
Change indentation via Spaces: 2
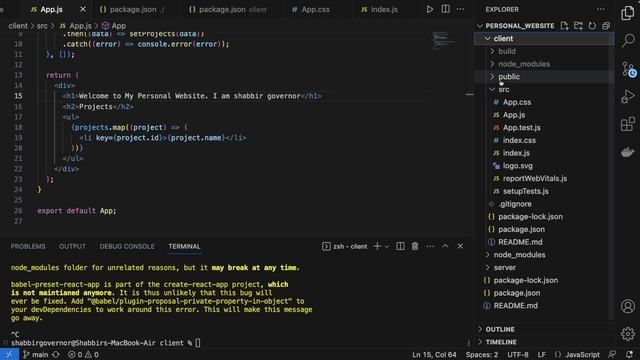(x=482, y=354)
